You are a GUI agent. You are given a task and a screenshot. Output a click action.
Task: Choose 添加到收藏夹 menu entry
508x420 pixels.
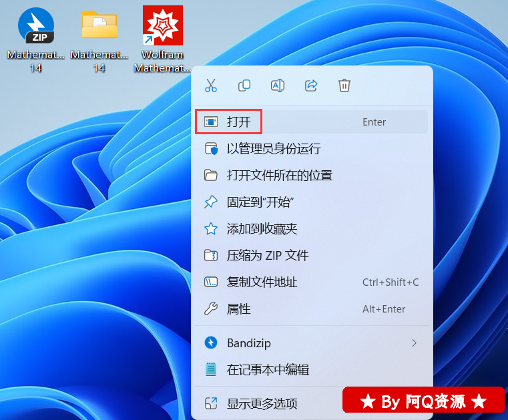click(311, 229)
